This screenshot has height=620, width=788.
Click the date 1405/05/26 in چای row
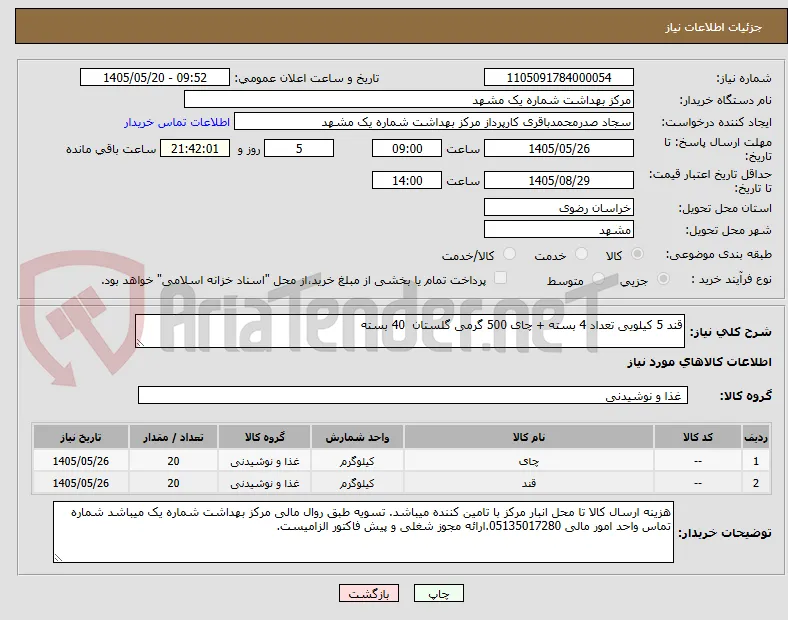click(81, 461)
